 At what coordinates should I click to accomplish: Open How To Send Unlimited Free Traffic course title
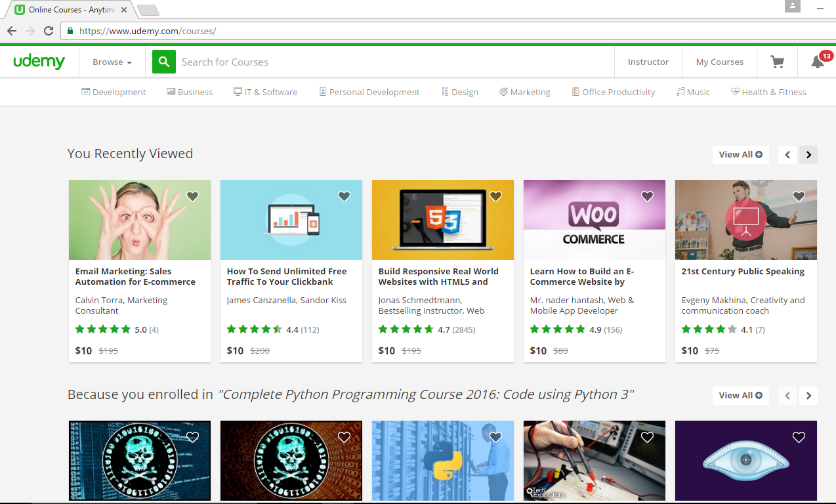coord(287,276)
